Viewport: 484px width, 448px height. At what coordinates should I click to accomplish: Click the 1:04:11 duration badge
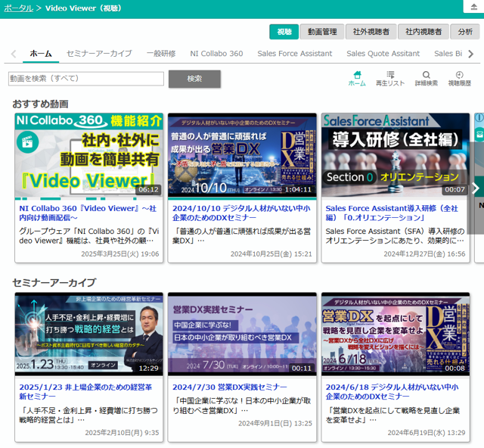(x=298, y=189)
